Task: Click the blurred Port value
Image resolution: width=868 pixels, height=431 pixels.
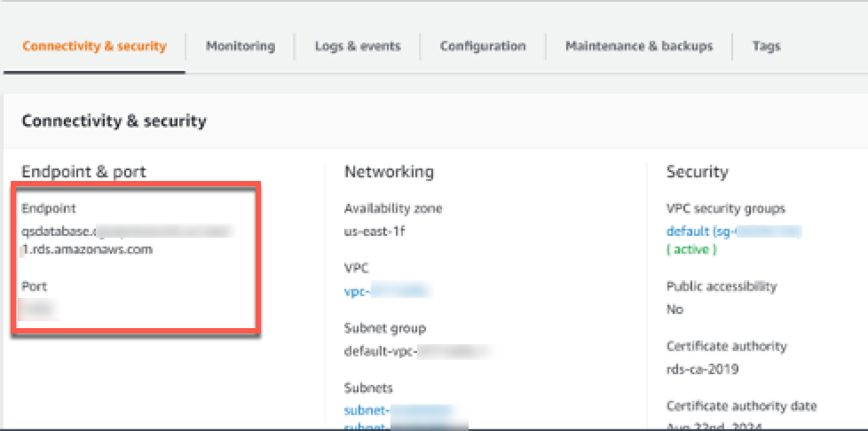Action: click(39, 310)
